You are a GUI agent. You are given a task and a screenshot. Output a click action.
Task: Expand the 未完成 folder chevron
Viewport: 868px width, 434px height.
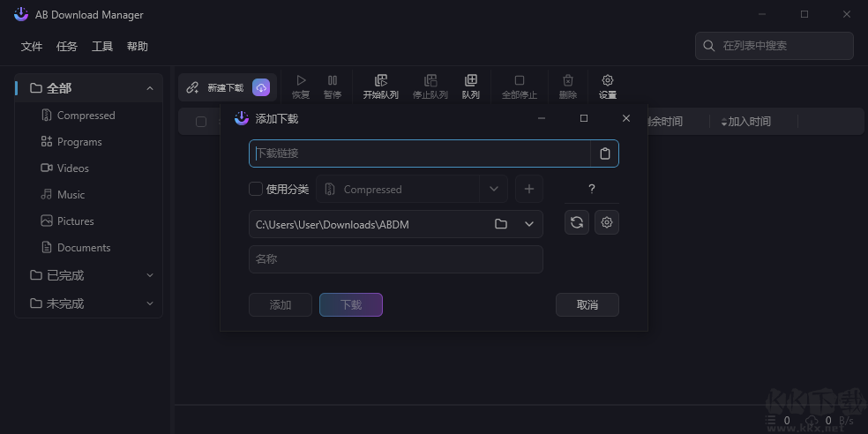[x=149, y=303]
